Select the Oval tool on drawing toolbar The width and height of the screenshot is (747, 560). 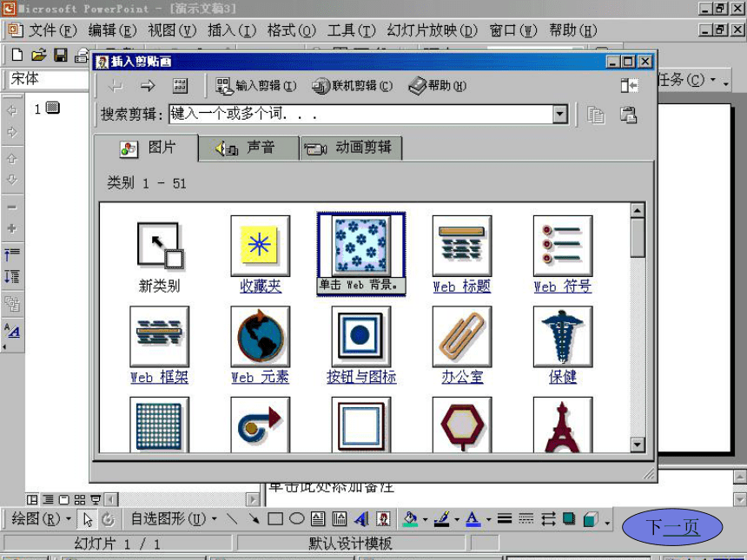297,518
